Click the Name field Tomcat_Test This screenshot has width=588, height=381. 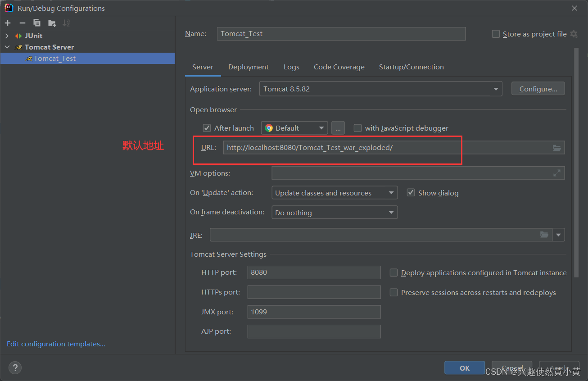click(x=341, y=34)
